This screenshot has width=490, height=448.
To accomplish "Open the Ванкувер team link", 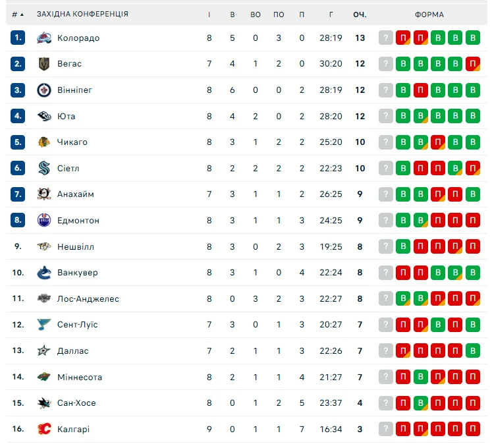I will [77, 273].
